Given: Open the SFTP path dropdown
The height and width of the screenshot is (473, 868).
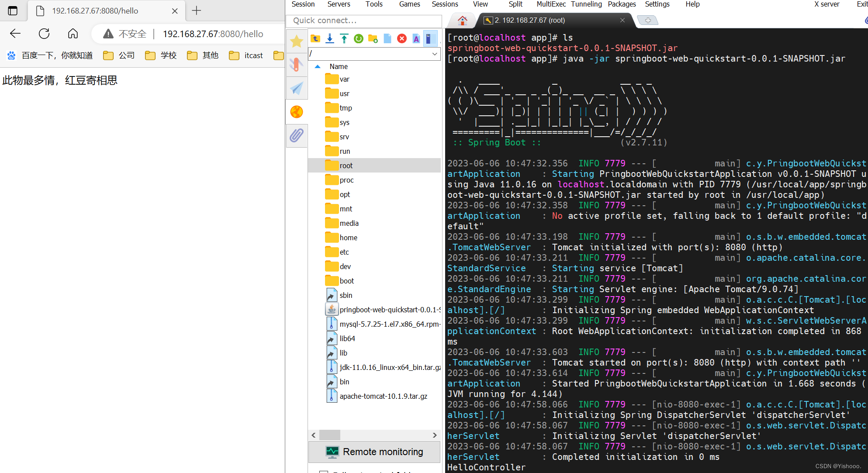Looking at the screenshot, I should [x=435, y=54].
